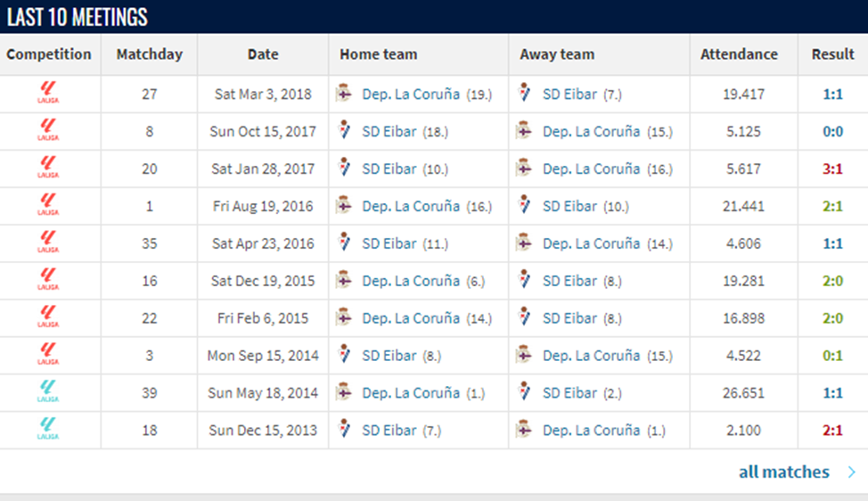Open the 0:1 result from Sep 15, 2014
868x501 pixels.
pyautogui.click(x=832, y=356)
